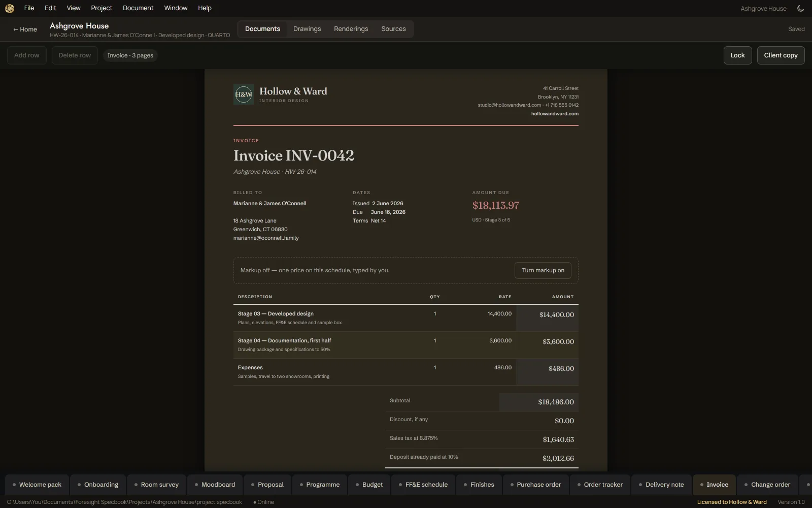Switch to the Renderings tab
This screenshot has width=812, height=508.
pyautogui.click(x=351, y=29)
